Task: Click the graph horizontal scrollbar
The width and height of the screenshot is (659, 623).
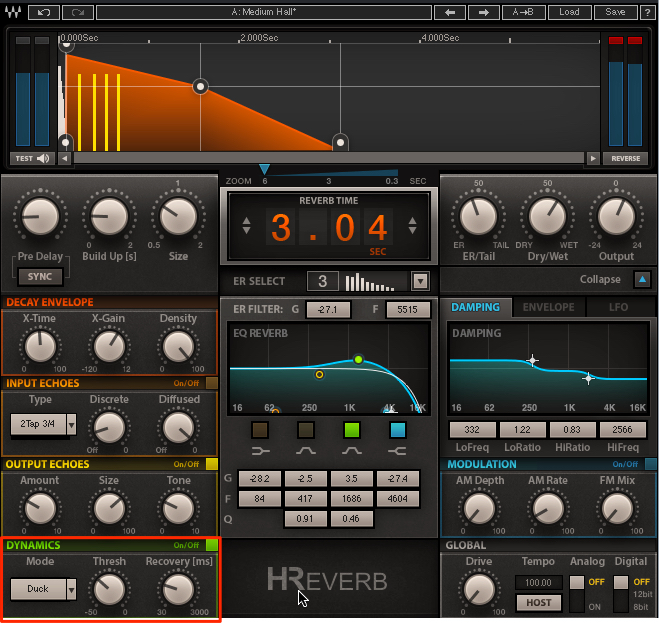Action: point(329,158)
